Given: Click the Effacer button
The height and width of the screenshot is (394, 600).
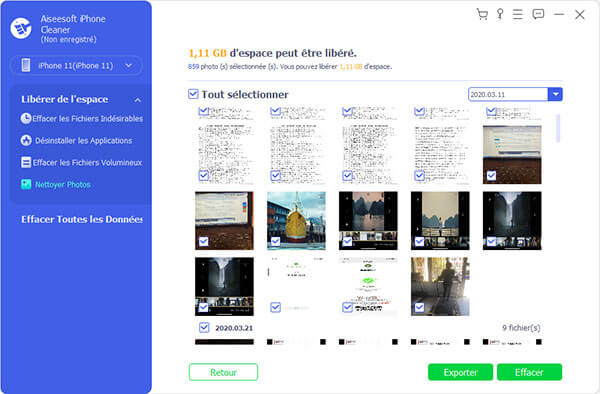Looking at the screenshot, I should (529, 372).
